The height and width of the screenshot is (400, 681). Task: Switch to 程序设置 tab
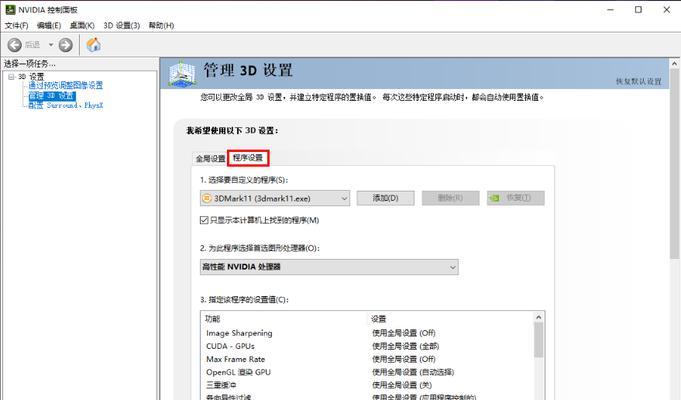(248, 158)
